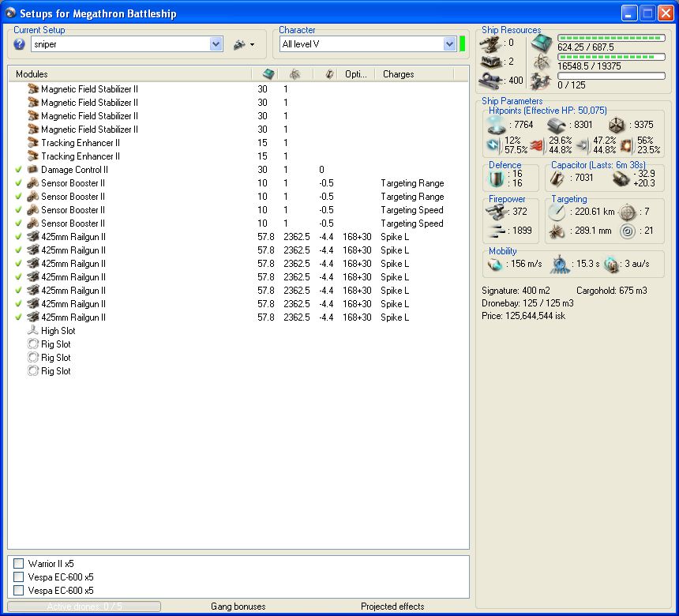Select the first Magnetic Field Stabilizer II row

pyautogui.click(x=238, y=88)
